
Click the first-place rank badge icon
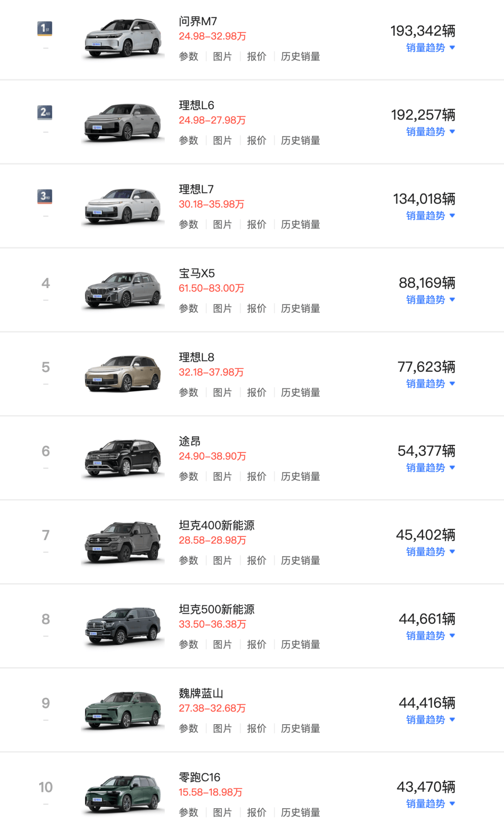[45, 28]
